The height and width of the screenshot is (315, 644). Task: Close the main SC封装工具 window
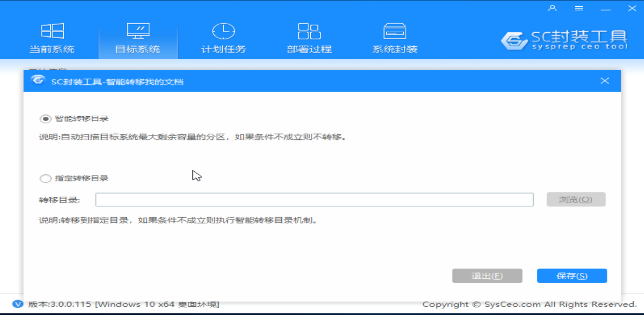point(632,8)
